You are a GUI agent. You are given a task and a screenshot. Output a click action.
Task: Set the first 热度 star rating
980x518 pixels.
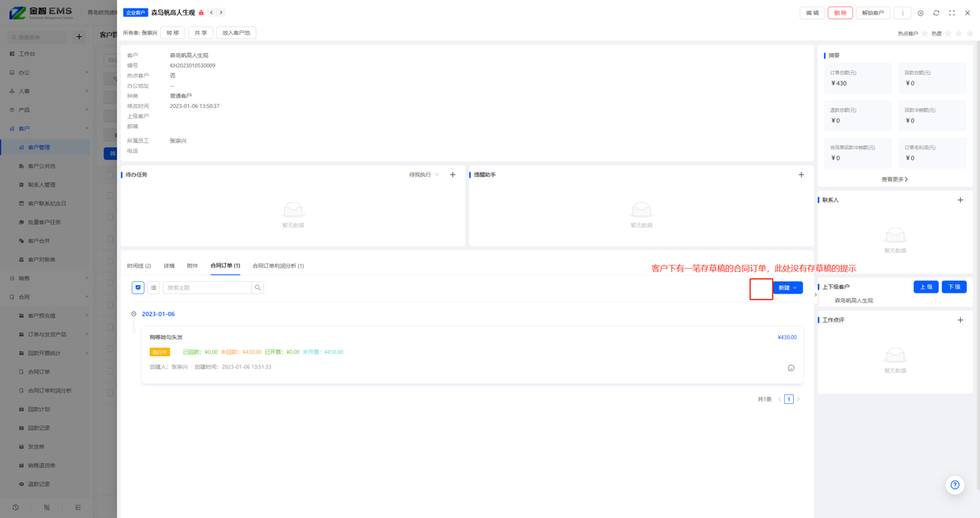[948, 34]
